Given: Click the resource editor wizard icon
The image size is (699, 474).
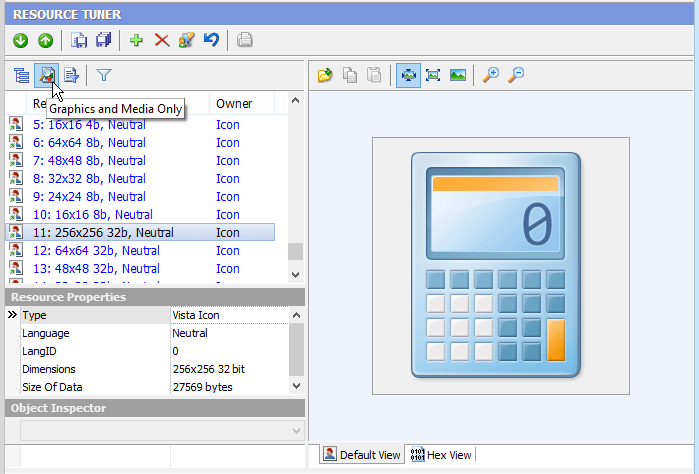Looking at the screenshot, I should pyautogui.click(x=186, y=40).
